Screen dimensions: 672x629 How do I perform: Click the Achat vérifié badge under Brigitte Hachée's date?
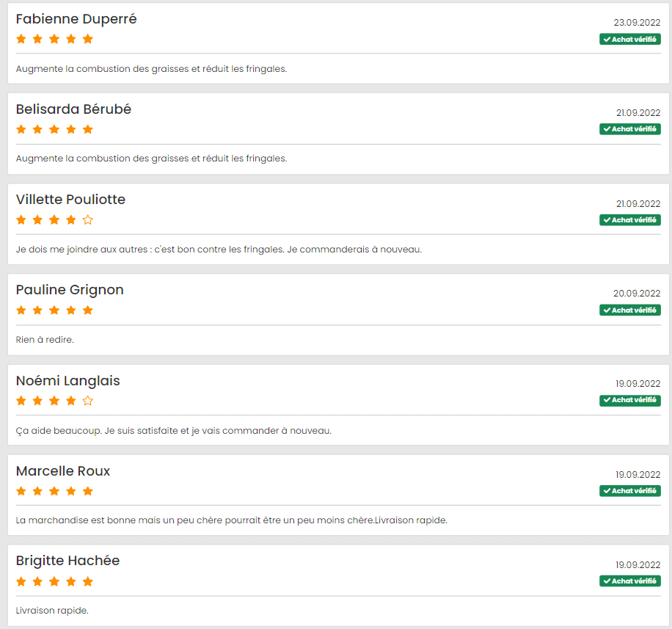[x=629, y=581]
